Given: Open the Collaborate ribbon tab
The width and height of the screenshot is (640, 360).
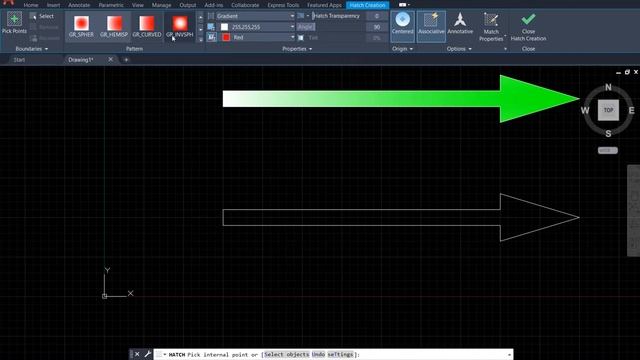Looking at the screenshot, I should 245,5.
